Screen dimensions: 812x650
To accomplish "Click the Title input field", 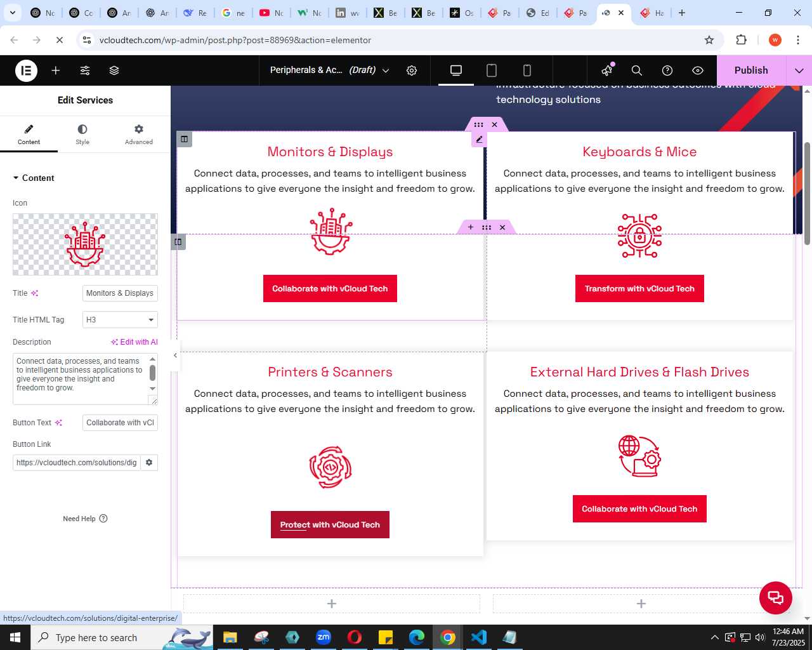I will (x=120, y=293).
